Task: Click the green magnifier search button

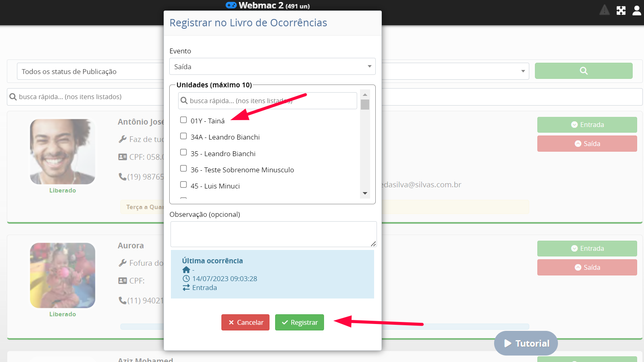Action: pyautogui.click(x=583, y=71)
